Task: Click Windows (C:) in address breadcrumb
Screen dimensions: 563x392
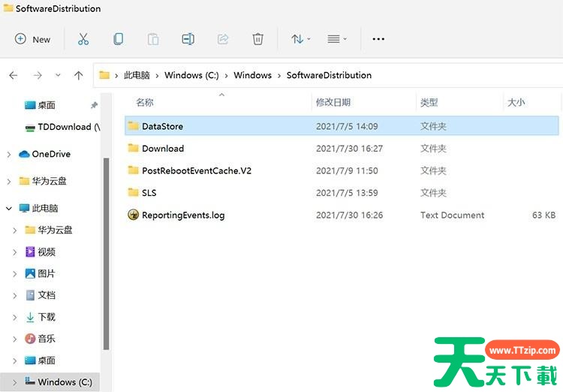Action: tap(191, 75)
